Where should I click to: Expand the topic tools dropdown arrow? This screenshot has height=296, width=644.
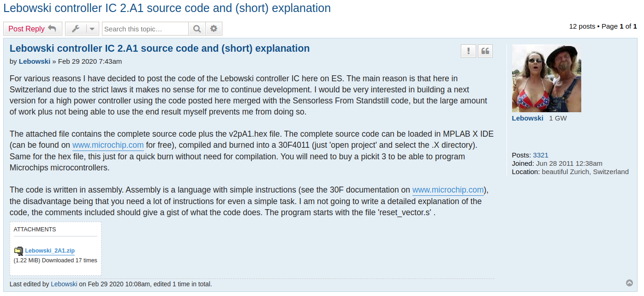[92, 29]
